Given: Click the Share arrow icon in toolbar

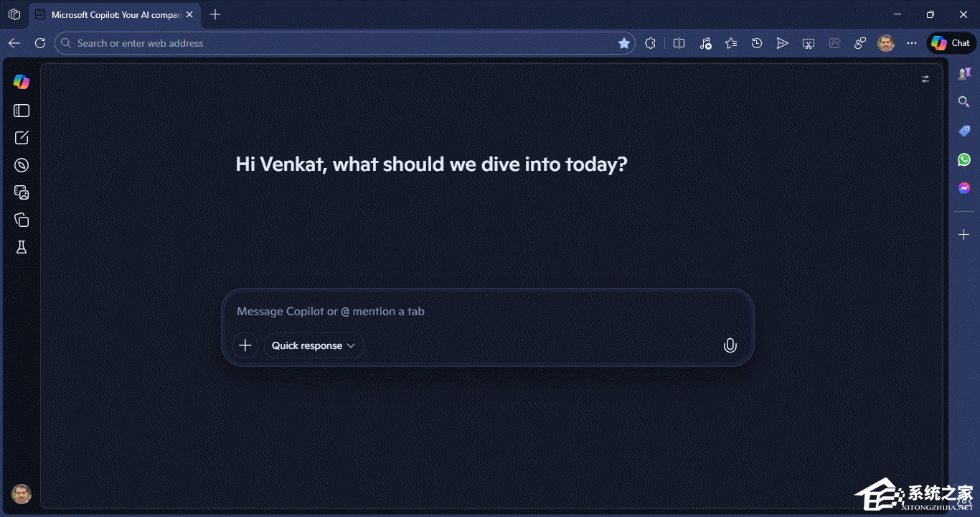Looking at the screenshot, I should pyautogui.click(x=834, y=43).
